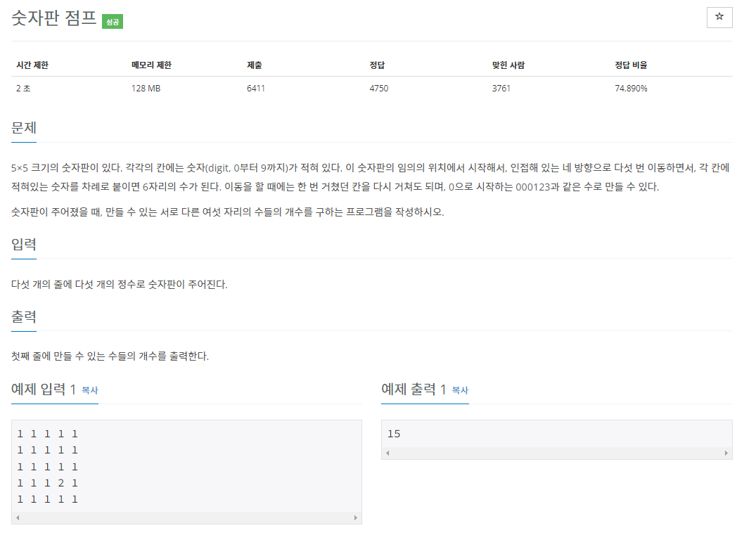
Task: Click the correct answers count 4750
Action: point(379,88)
